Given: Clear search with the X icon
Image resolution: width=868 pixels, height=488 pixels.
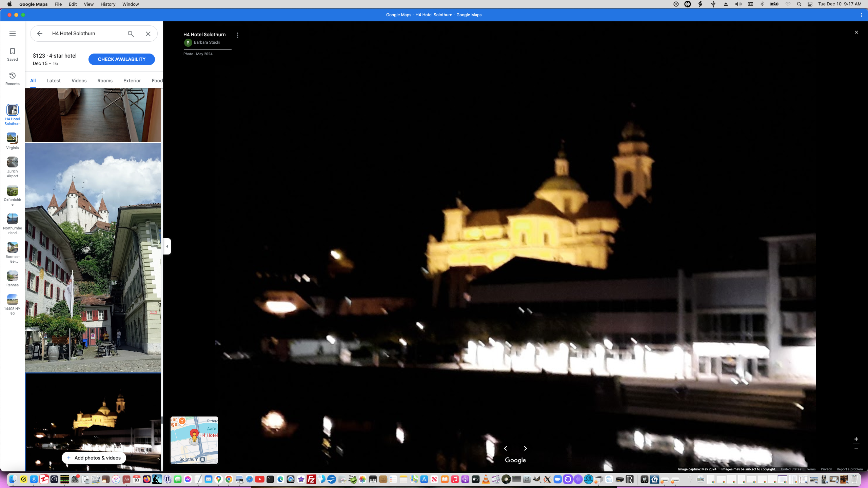Looking at the screenshot, I should pos(148,34).
